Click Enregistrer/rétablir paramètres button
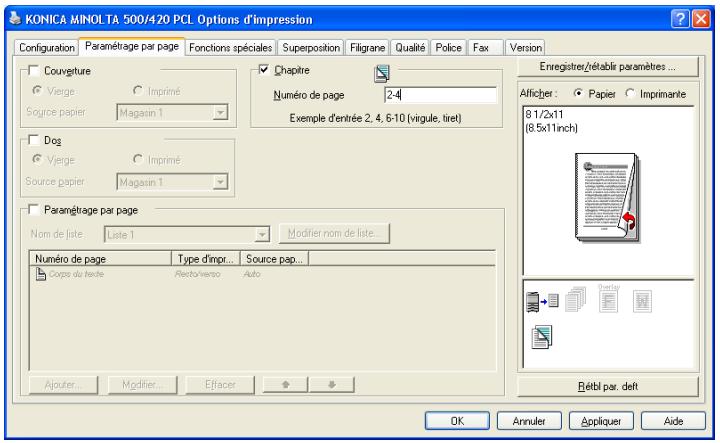Viewport: 720px width, 443px height. click(608, 67)
